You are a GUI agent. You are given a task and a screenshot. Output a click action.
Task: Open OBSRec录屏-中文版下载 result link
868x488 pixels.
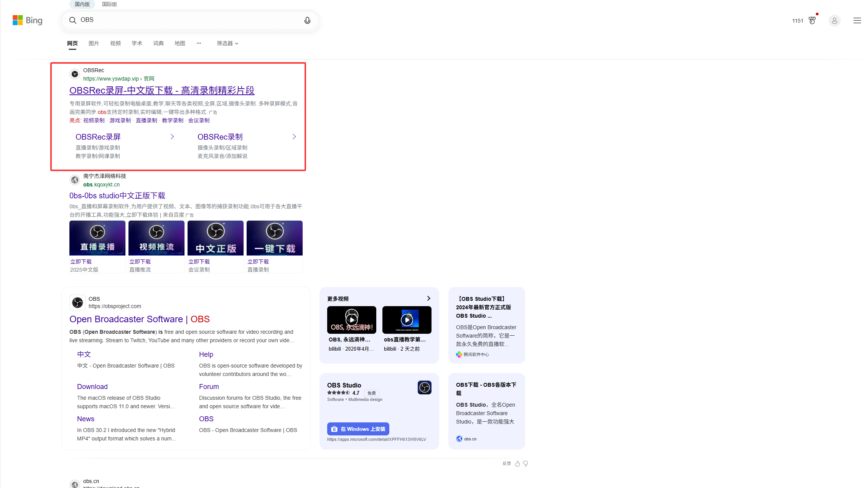click(162, 91)
